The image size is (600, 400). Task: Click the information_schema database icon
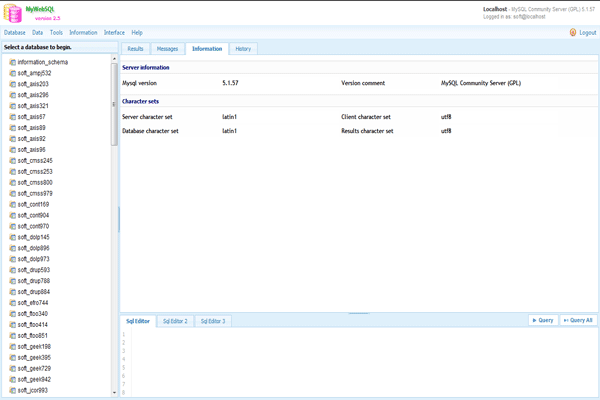point(13,62)
